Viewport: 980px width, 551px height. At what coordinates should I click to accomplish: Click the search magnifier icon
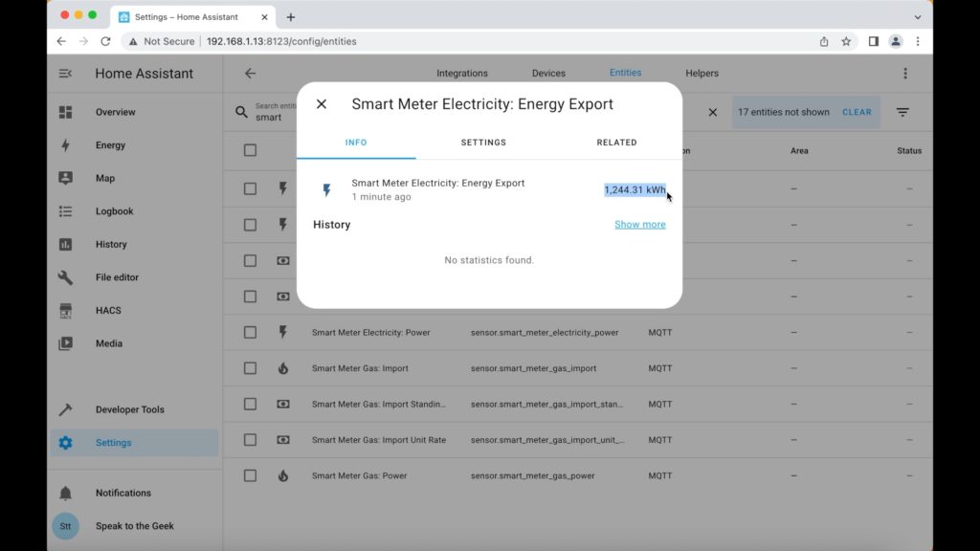[241, 113]
